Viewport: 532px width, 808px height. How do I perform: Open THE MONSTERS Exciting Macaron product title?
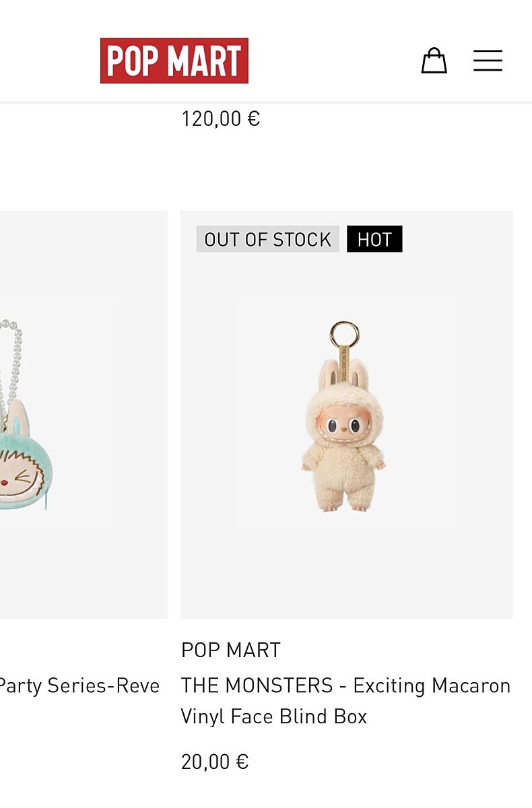pyautogui.click(x=345, y=700)
